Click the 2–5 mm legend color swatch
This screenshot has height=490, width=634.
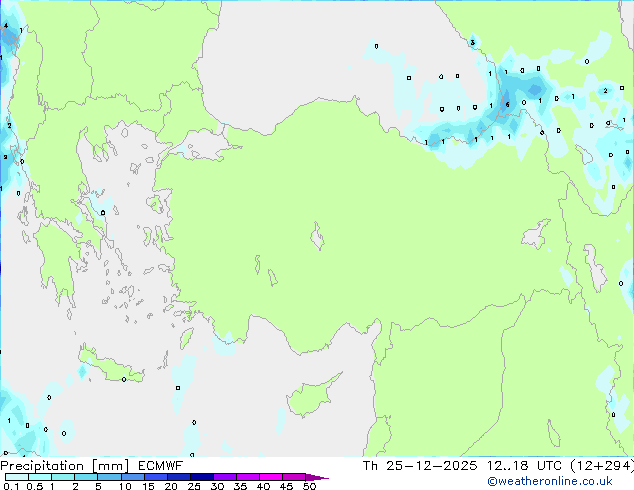click(x=86, y=477)
